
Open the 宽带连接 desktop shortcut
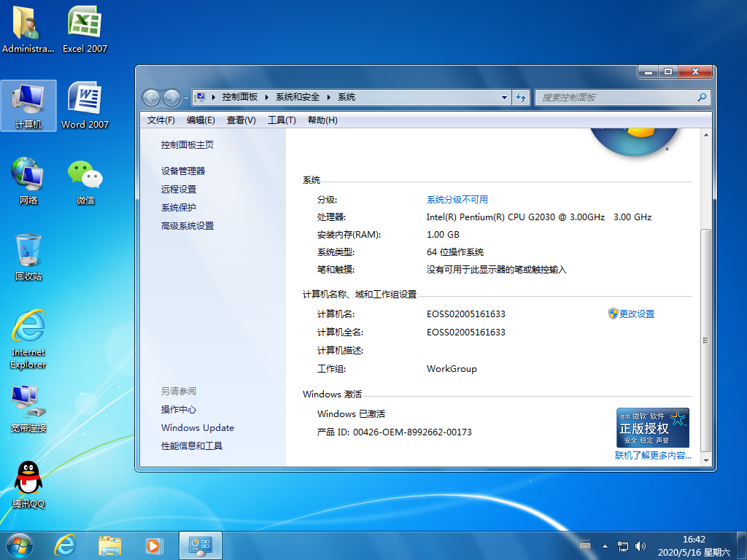[x=28, y=410]
